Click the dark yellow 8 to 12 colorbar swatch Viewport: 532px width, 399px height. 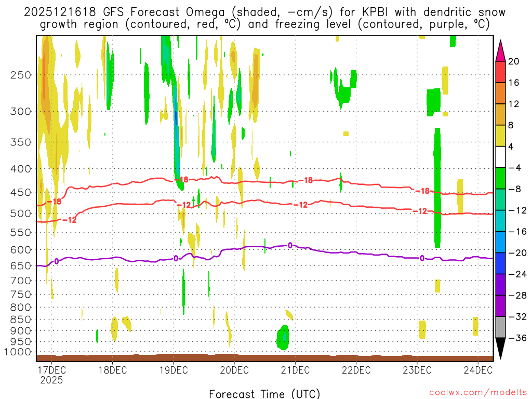click(x=500, y=115)
